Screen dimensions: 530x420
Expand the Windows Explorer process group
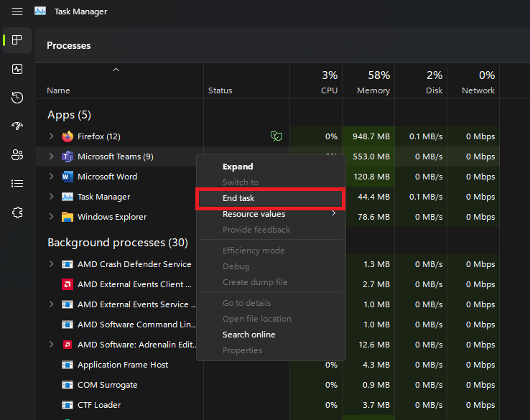click(x=52, y=217)
